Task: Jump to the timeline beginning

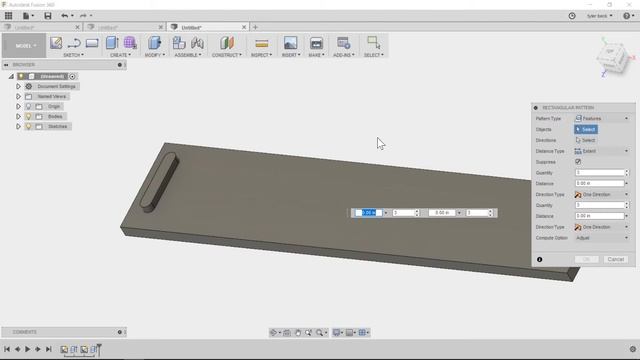Action: coord(7,349)
